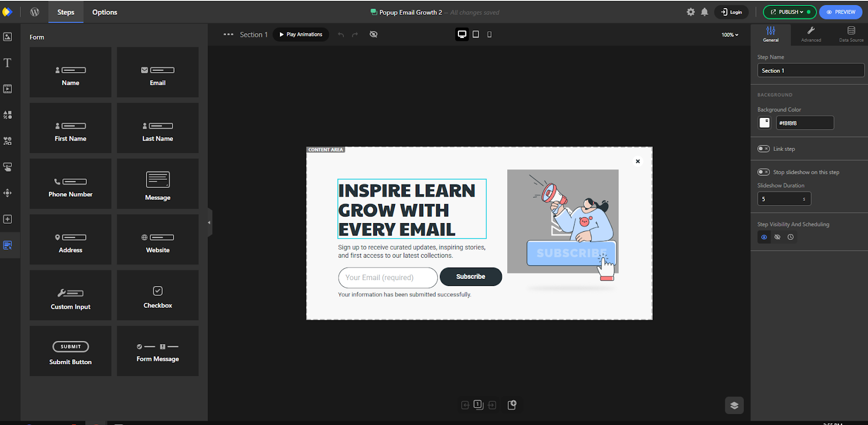Switch to the Steps tab
The image size is (868, 425).
(x=66, y=12)
